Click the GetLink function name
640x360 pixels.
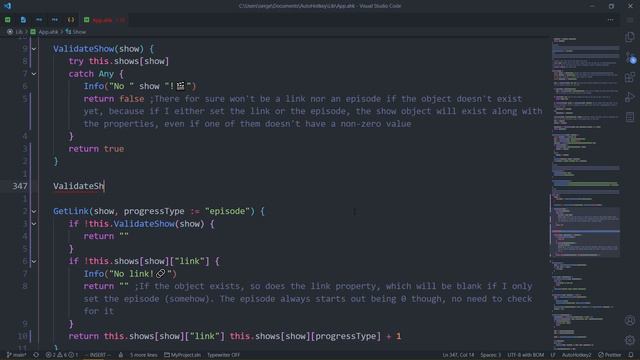(x=71, y=211)
